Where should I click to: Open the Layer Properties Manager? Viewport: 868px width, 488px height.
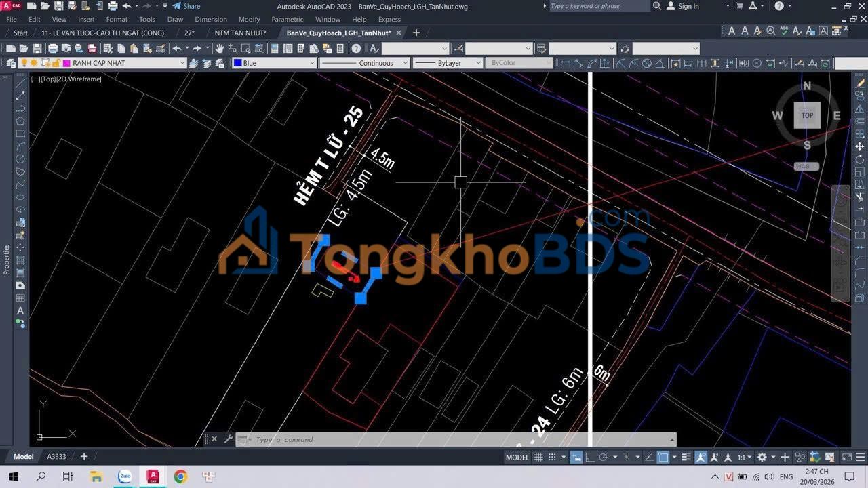(x=12, y=62)
